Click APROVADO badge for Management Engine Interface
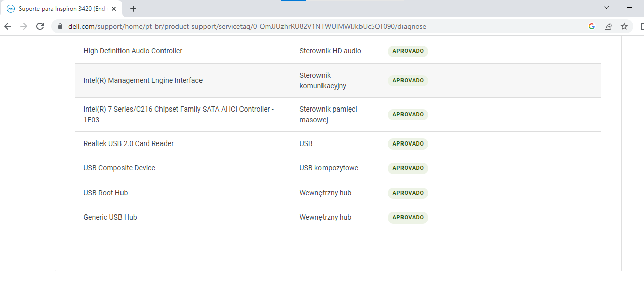The height and width of the screenshot is (287, 644). pos(408,80)
